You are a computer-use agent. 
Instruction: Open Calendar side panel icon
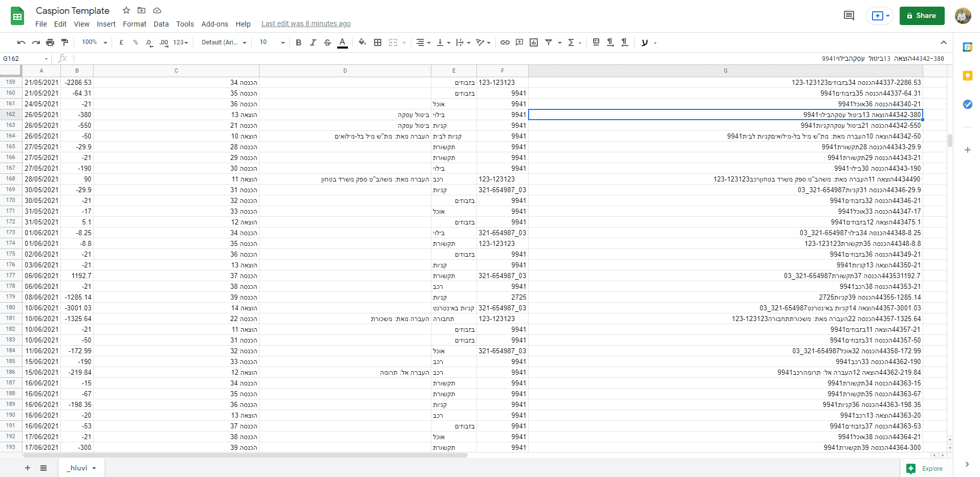(967, 47)
